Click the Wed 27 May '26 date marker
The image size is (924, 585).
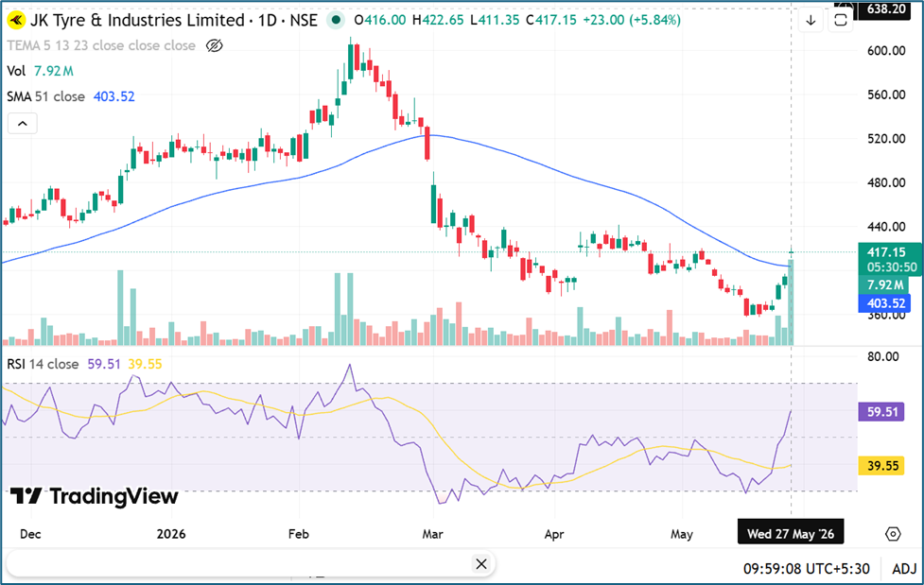tap(791, 534)
